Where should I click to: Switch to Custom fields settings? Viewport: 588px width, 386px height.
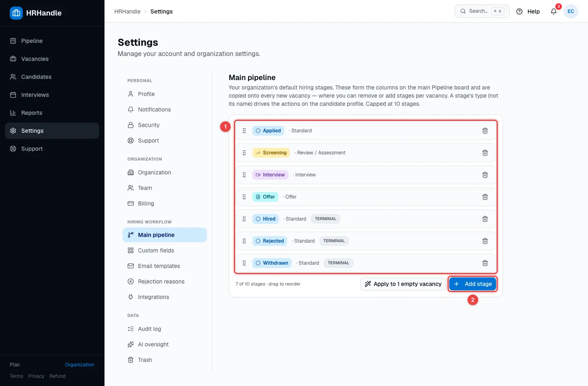pyautogui.click(x=165, y=250)
